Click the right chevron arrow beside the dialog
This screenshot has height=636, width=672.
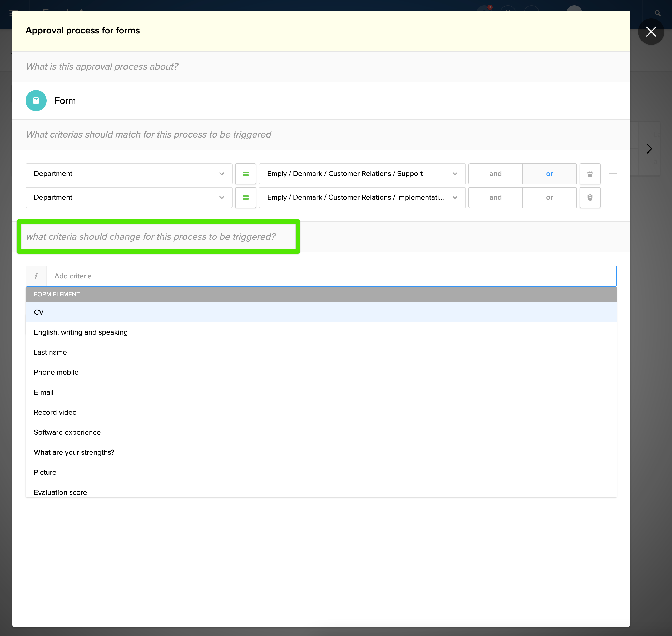(x=649, y=149)
